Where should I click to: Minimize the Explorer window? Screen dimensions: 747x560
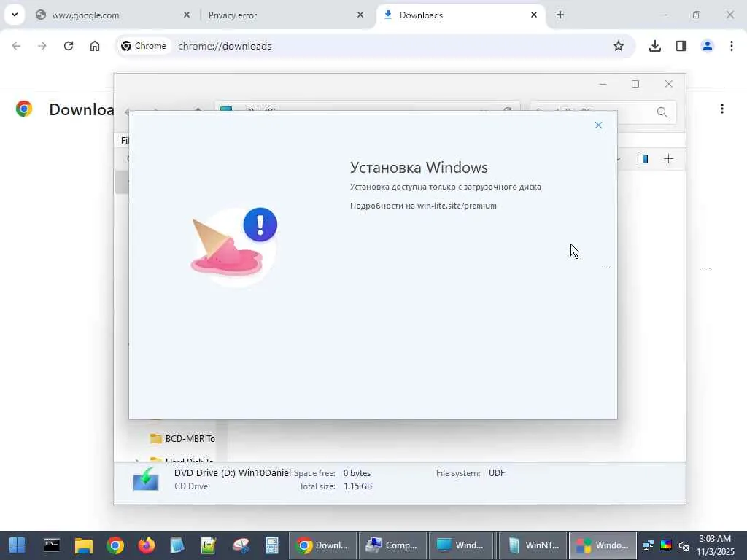(x=603, y=84)
